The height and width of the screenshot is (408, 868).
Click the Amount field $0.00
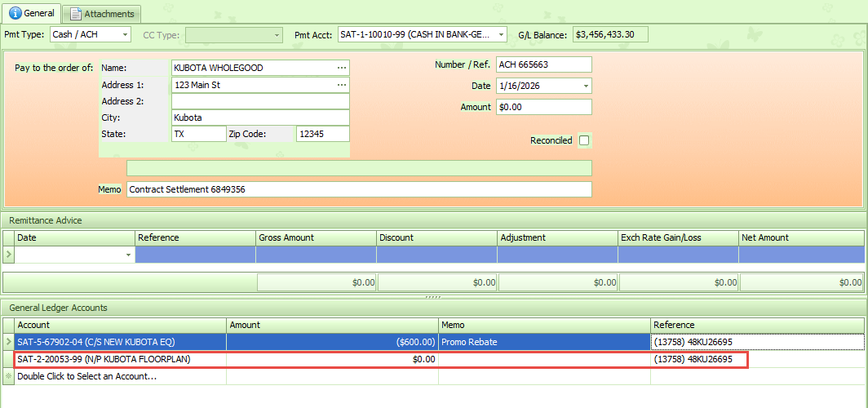(x=544, y=107)
